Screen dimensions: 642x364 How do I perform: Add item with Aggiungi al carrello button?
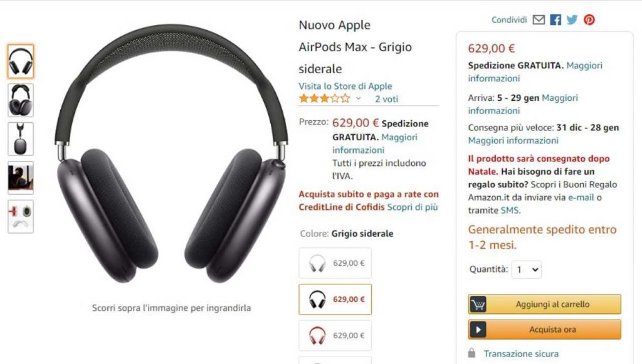[545, 304]
